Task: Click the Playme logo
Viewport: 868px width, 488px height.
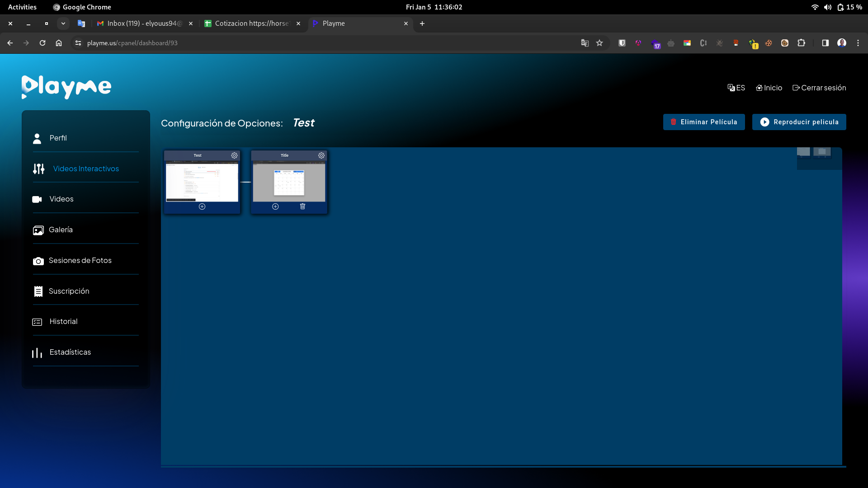Action: point(66,87)
